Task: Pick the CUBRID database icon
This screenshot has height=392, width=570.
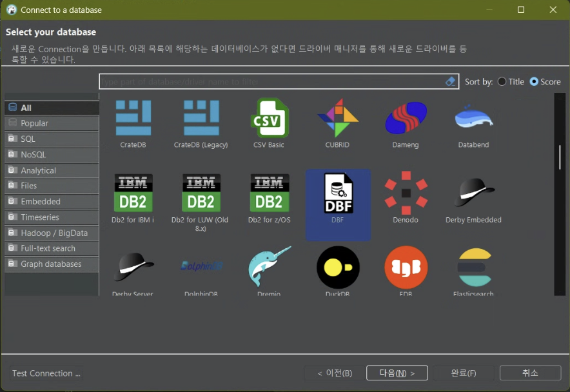Action: tap(338, 118)
